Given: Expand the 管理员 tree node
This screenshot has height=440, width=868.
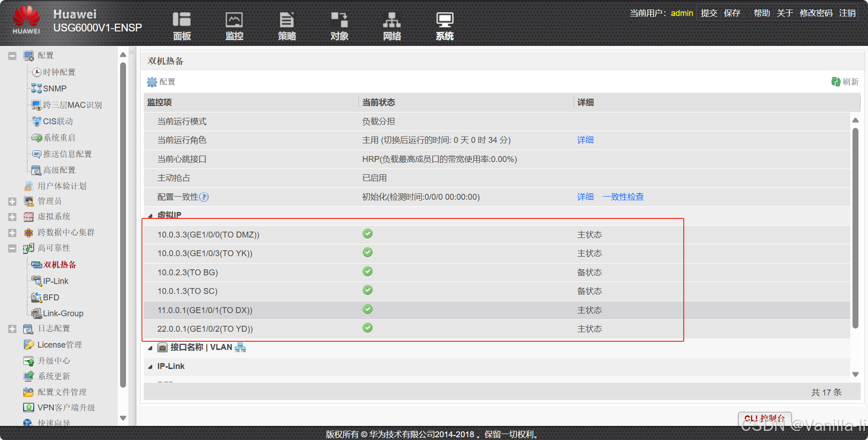Looking at the screenshot, I should tap(12, 201).
